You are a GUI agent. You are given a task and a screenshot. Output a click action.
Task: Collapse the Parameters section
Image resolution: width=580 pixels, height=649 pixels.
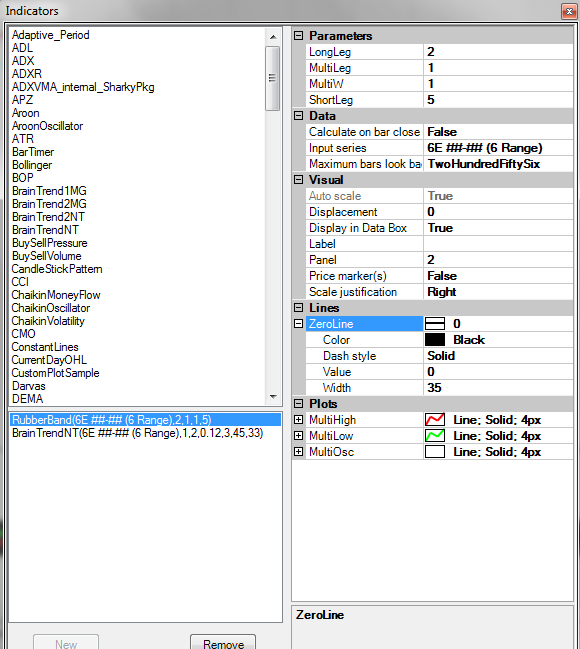(x=298, y=36)
